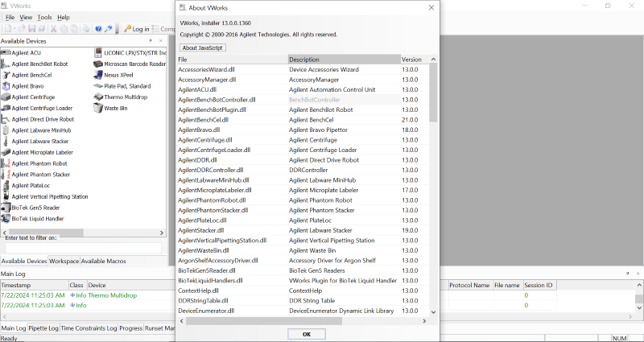Click the New document toolbar icon
The image size is (644, 342).
tap(8, 29)
